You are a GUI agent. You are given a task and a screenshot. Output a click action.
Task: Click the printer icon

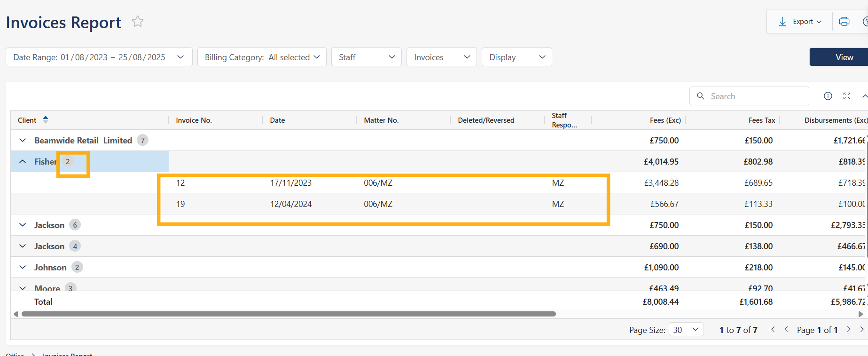[844, 22]
